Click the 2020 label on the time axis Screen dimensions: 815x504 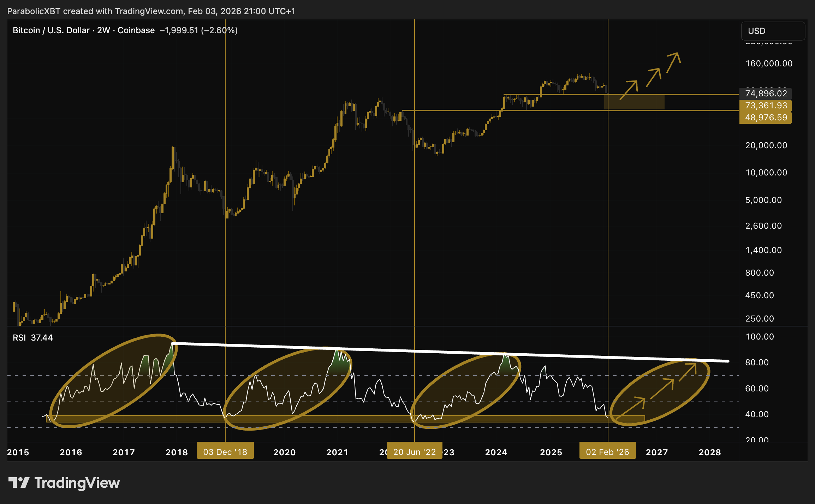[284, 452]
